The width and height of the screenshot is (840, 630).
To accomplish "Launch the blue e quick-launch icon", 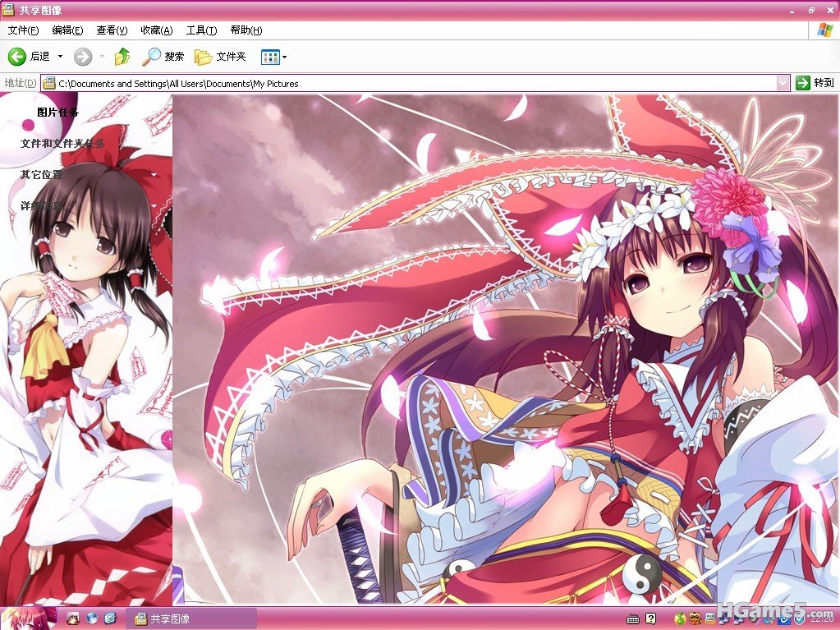I will tap(110, 619).
